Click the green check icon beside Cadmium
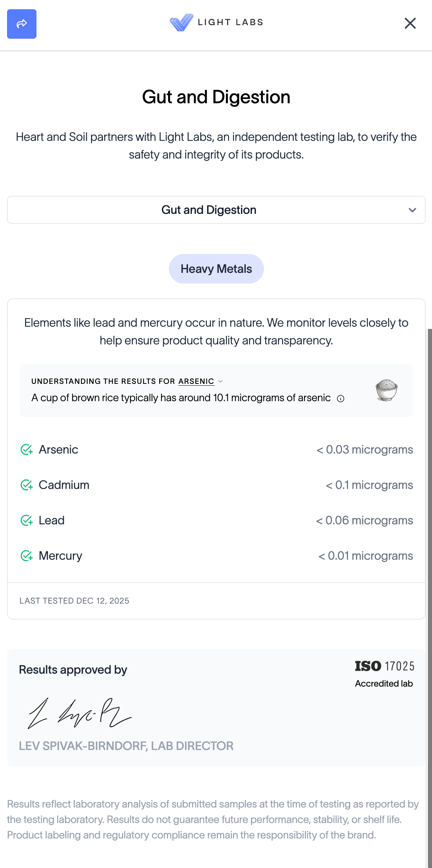Screen dimensions: 432x868 (x=27, y=485)
